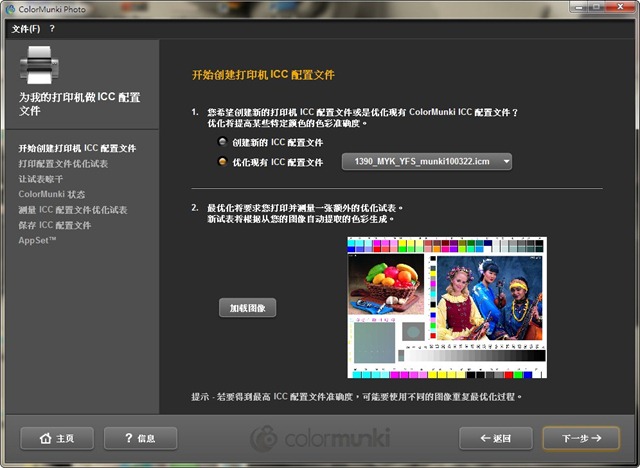The width and height of the screenshot is (640, 468).
Task: Minimize the ColorMunki Photo window
Action: tap(579, 7)
